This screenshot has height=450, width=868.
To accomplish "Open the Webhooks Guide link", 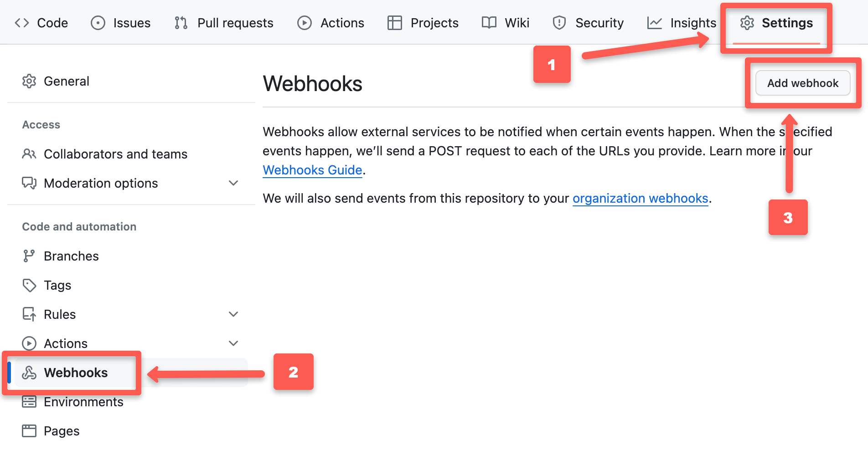I will [312, 170].
